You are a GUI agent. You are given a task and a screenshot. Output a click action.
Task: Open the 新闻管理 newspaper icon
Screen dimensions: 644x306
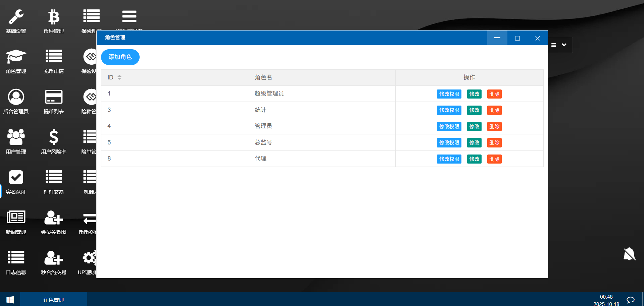(x=16, y=218)
